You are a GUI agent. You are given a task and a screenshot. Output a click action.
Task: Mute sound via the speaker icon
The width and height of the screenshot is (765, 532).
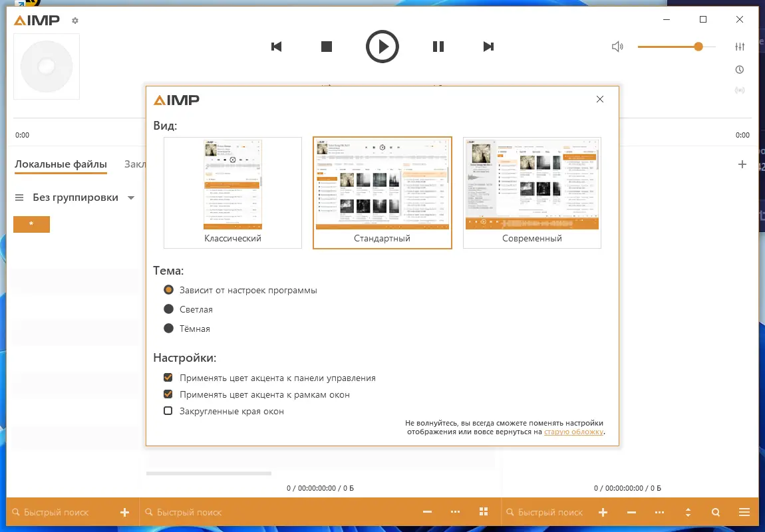[x=617, y=47]
